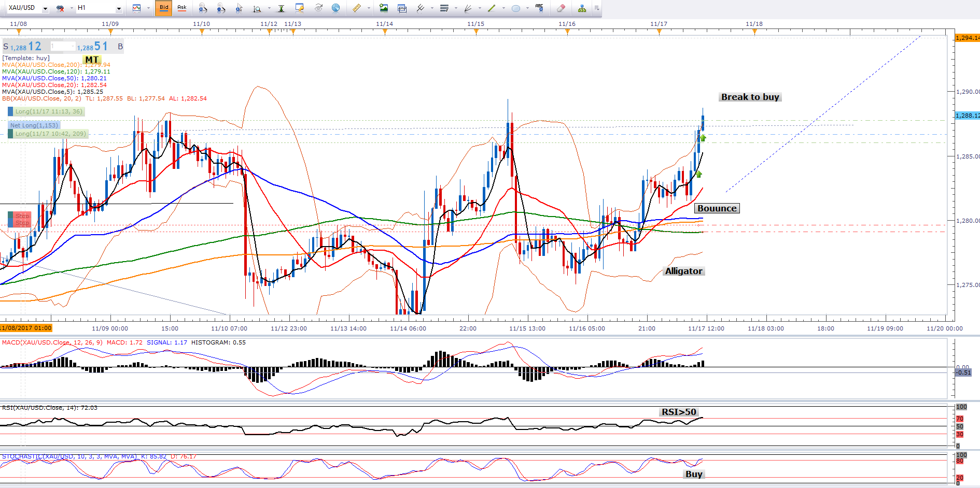Select the ruler measure tool
This screenshot has height=488, width=980.
pos(357,8)
